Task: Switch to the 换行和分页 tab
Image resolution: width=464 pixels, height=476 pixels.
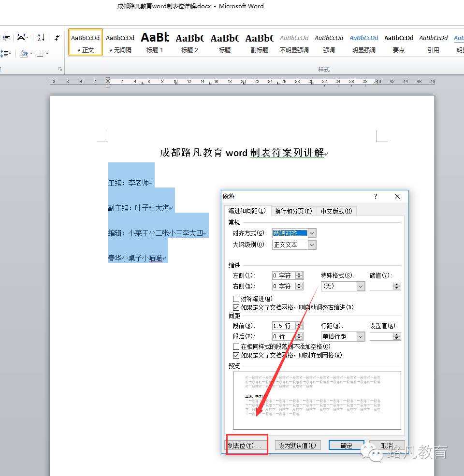Action: [293, 211]
